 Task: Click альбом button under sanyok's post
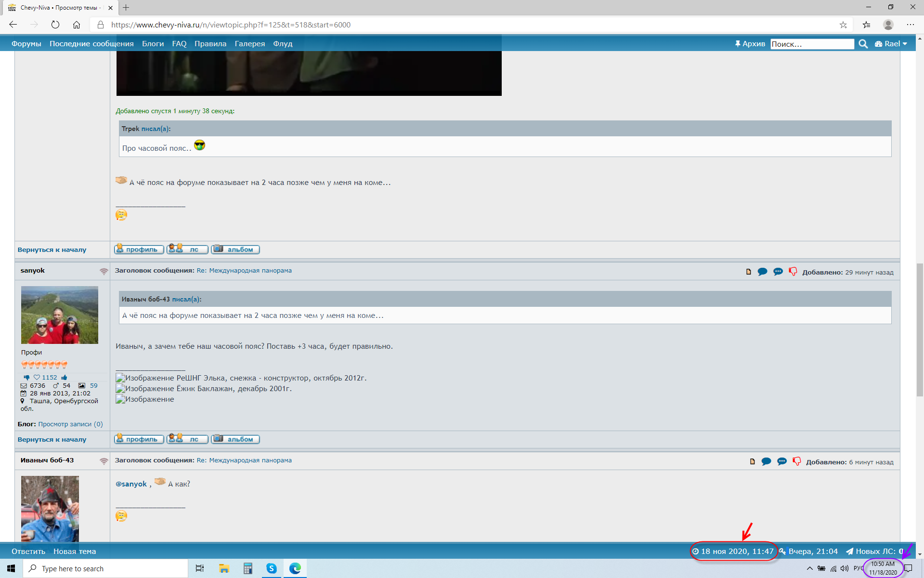pos(235,439)
